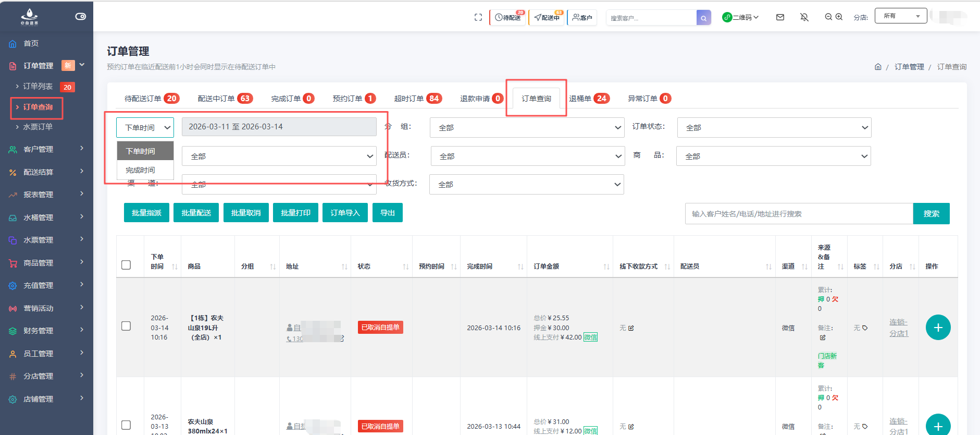Image resolution: width=980 pixels, height=435 pixels.
Task: Select 完成时间 from the time dropdown
Action: [141, 170]
